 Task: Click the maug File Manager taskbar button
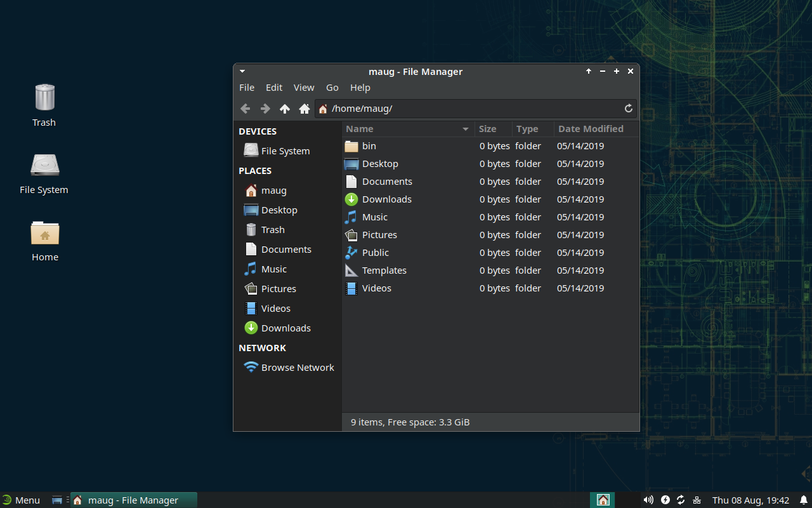(133, 500)
